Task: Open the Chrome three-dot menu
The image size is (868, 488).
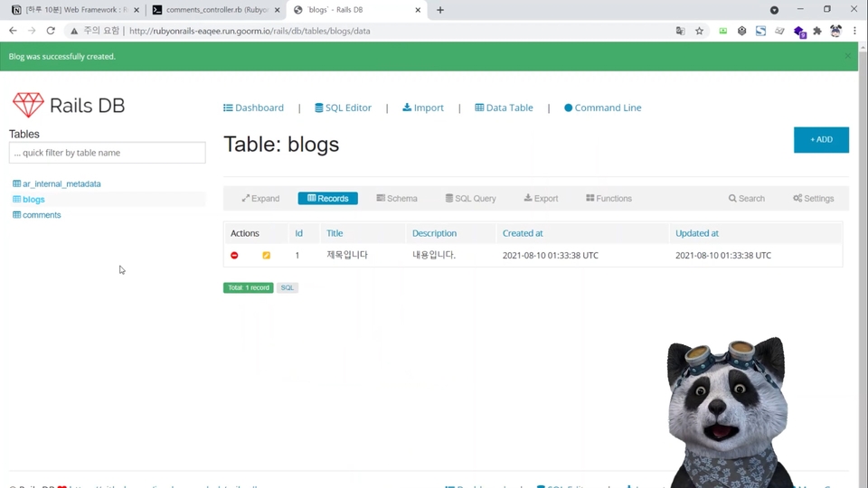Action: click(854, 31)
